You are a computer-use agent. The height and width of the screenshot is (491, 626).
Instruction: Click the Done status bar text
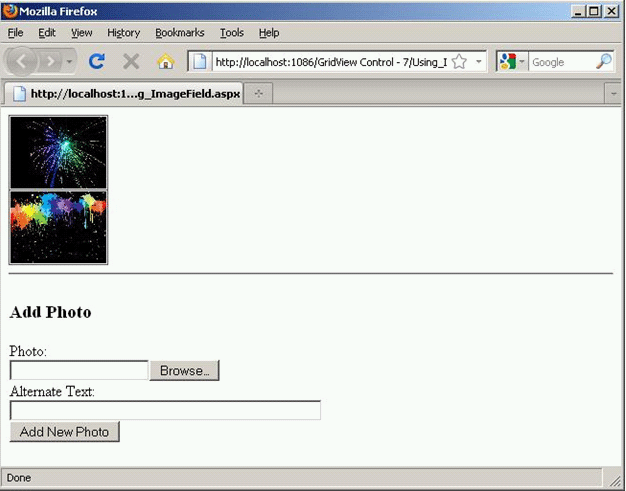(19, 478)
